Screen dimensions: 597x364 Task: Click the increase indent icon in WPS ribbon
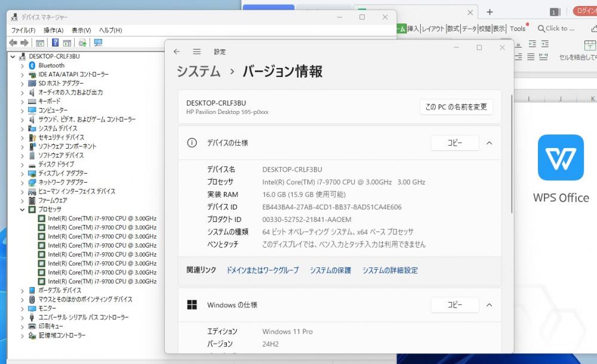tap(545, 44)
